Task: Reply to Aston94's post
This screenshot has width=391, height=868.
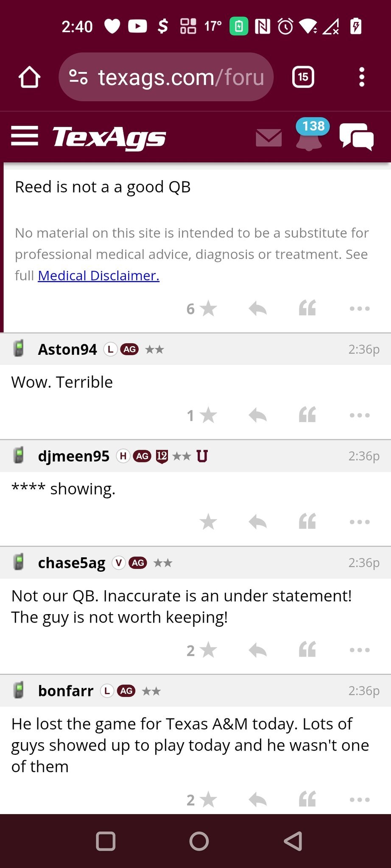Action: [x=257, y=415]
